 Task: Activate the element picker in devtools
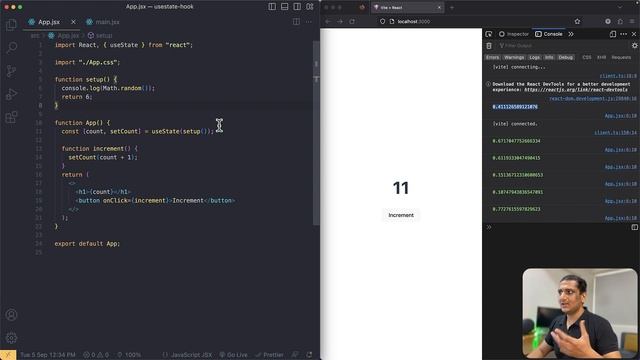click(x=489, y=34)
